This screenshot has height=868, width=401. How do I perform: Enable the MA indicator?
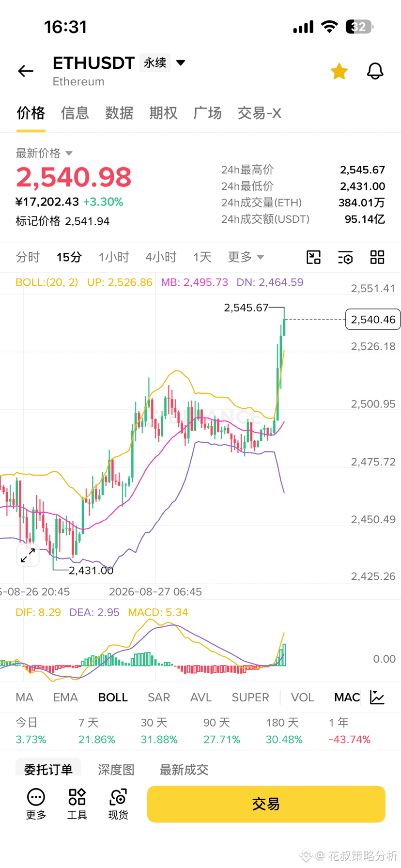point(24,697)
